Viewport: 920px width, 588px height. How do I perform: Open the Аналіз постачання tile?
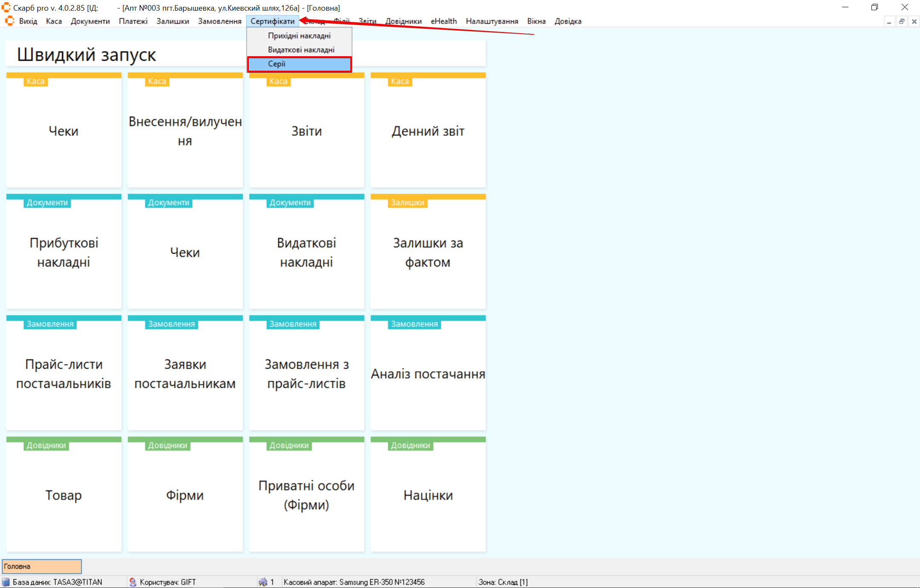click(428, 374)
